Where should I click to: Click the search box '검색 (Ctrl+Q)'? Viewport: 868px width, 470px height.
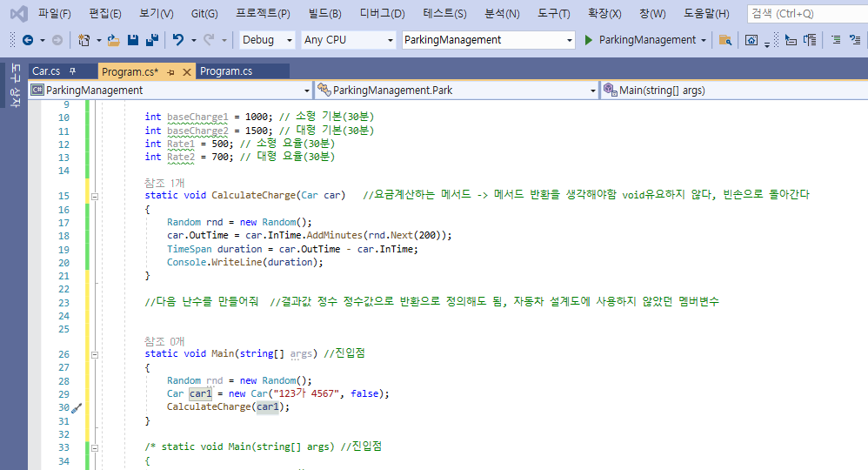pos(808,13)
